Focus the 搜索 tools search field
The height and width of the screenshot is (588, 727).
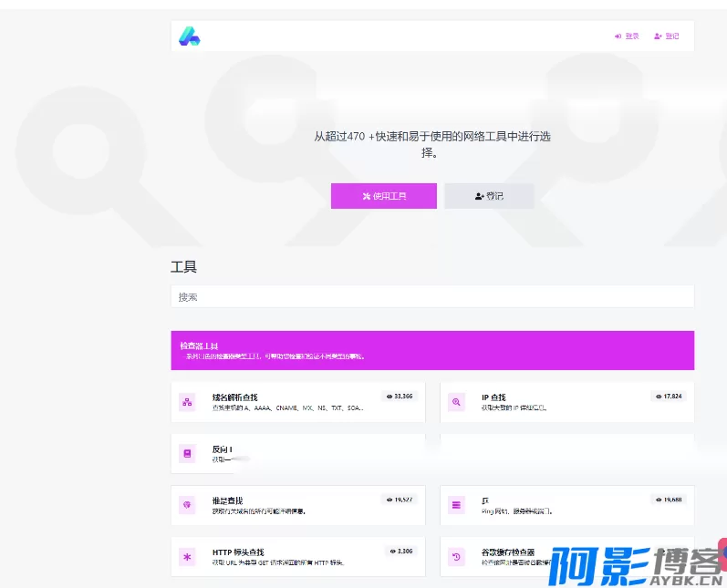tap(431, 297)
